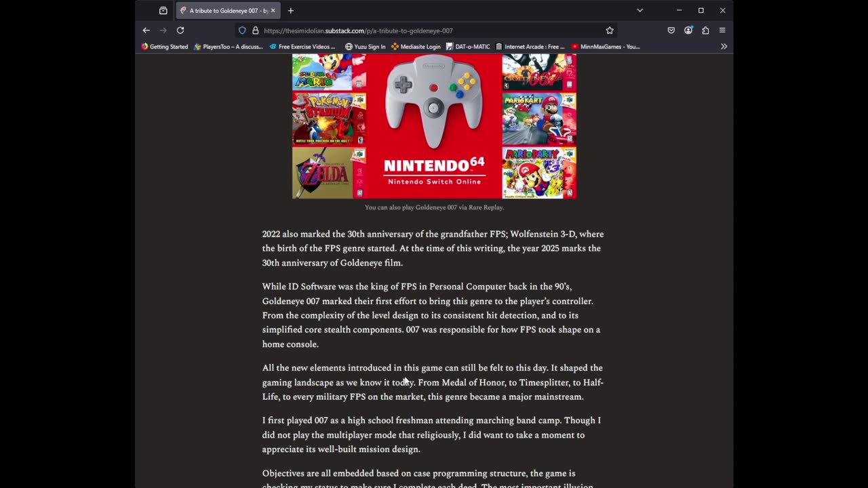Open the Getting Started bookmark

[x=164, y=47]
